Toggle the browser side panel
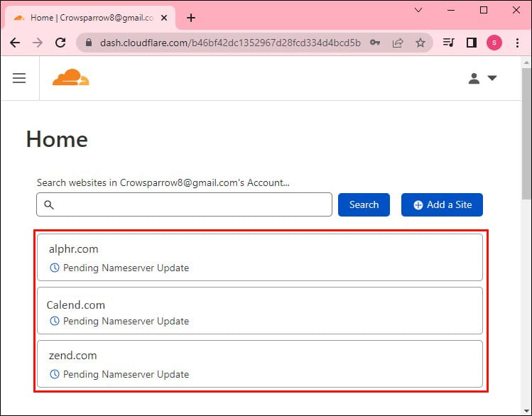Image resolution: width=532 pixels, height=416 pixels. tap(471, 43)
